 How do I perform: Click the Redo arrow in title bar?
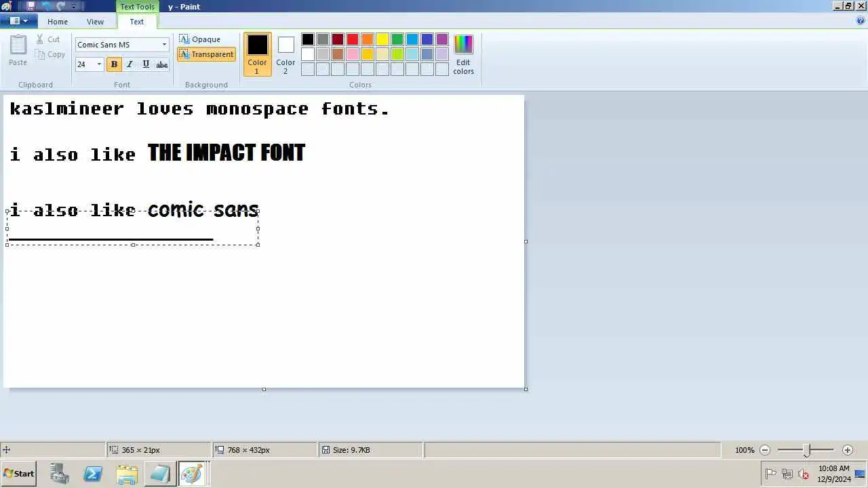tap(61, 6)
